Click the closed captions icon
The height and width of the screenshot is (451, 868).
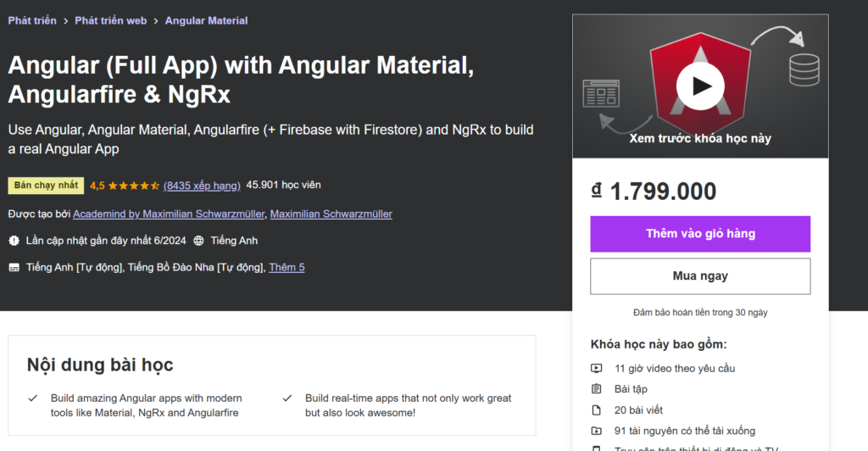[x=14, y=268]
